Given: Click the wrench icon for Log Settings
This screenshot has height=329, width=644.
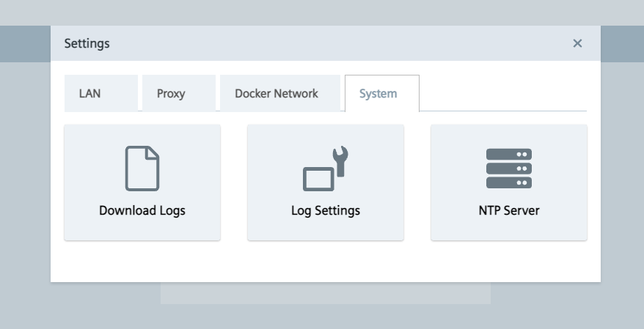Looking at the screenshot, I should pos(340,159).
